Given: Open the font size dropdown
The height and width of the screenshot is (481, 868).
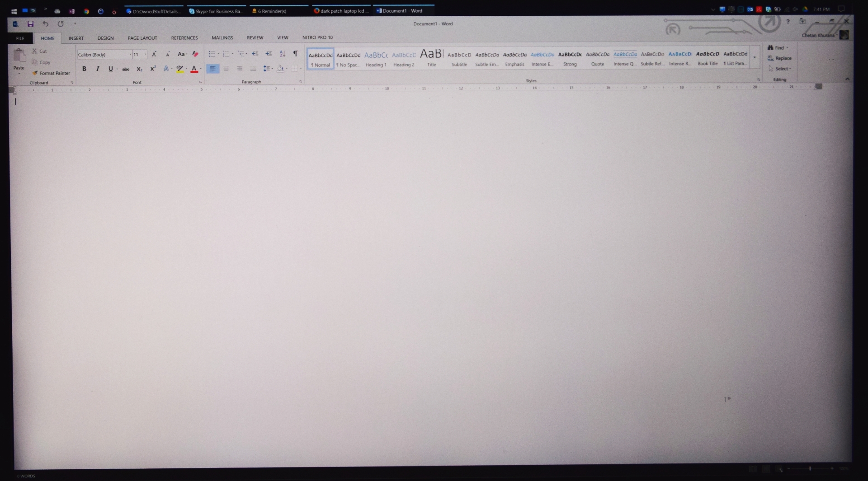Looking at the screenshot, I should (x=145, y=55).
